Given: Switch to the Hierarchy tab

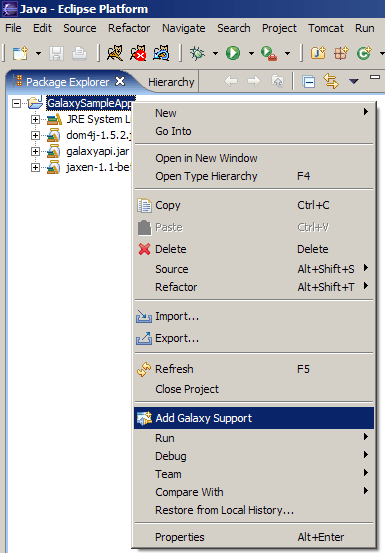Looking at the screenshot, I should (171, 82).
